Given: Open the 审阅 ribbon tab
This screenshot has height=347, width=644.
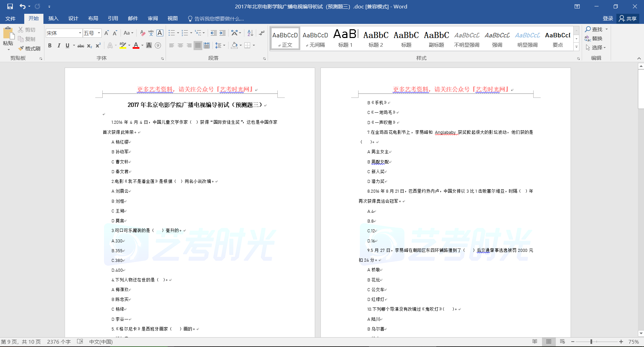Looking at the screenshot, I should coord(153,18).
